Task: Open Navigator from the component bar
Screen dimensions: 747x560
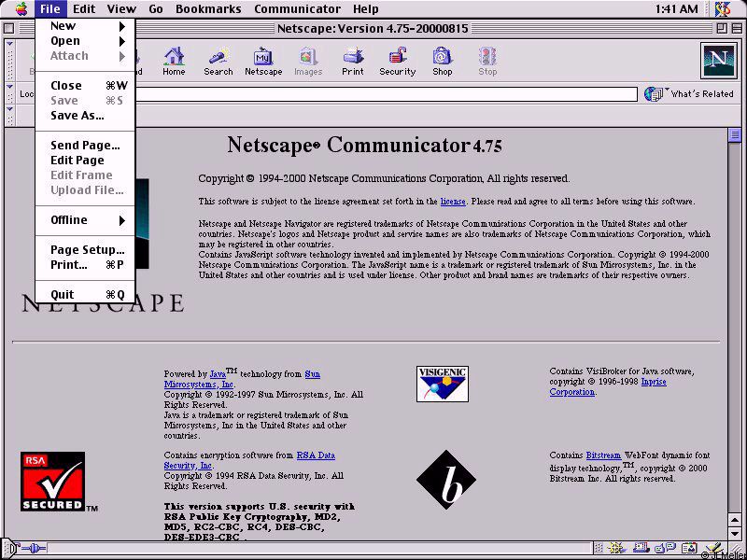Action: click(x=616, y=549)
